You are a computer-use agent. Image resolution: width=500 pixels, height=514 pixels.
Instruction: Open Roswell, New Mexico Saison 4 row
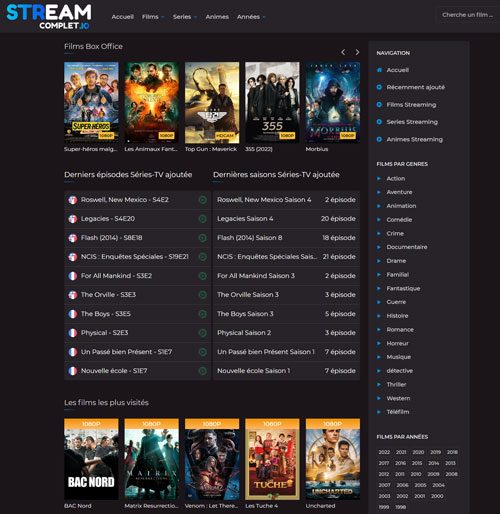coord(286,200)
